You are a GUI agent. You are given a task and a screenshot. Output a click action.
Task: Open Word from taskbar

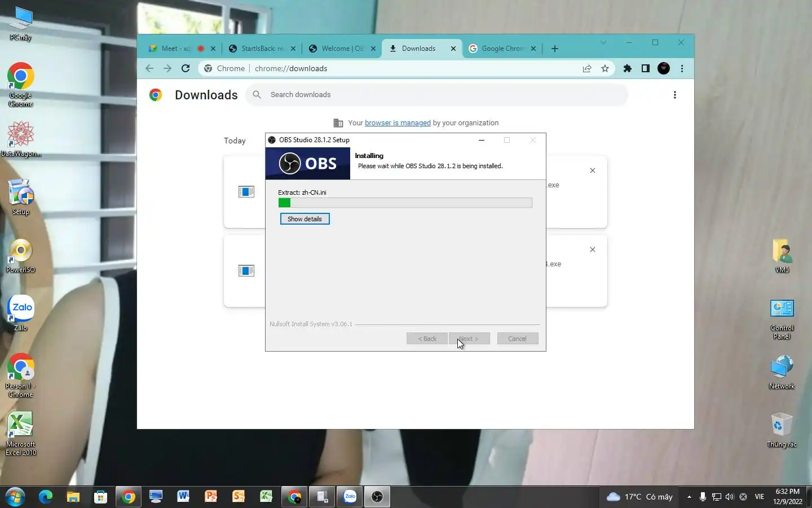click(x=183, y=497)
